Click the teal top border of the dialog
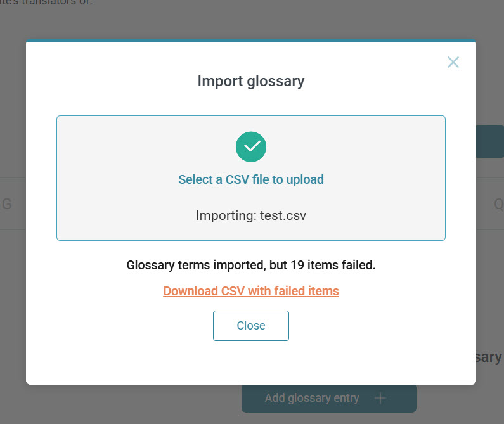504x424 pixels. (251, 41)
